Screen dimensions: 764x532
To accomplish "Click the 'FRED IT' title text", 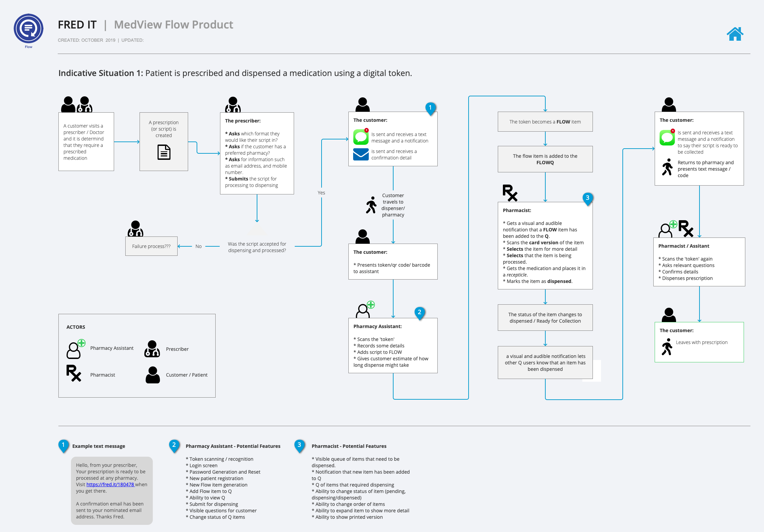I will [x=77, y=25].
